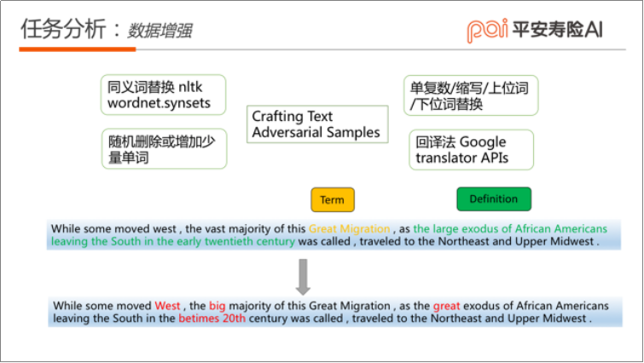The height and width of the screenshot is (363, 644).
Task: Click the original sentence text block
Action: 334,235
